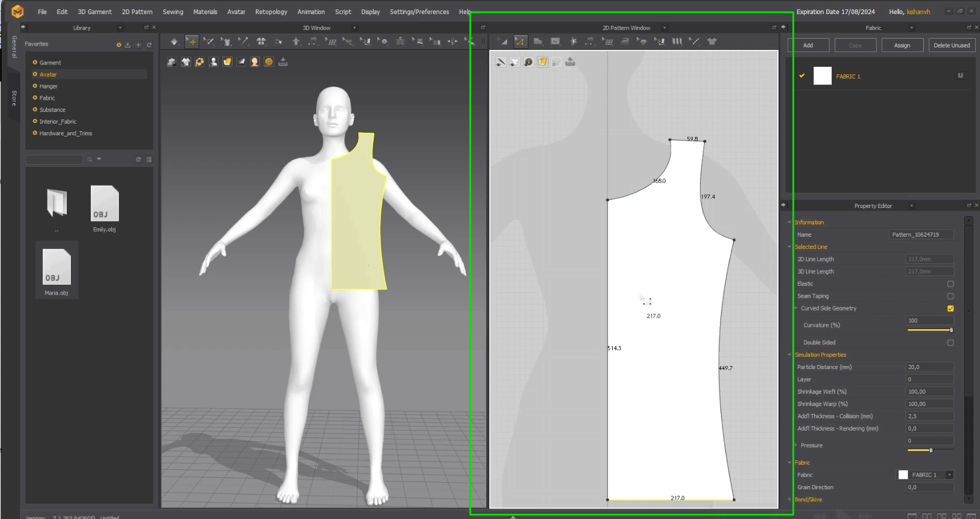
Task: Enable the Double Sided checkbox
Action: [x=950, y=343]
